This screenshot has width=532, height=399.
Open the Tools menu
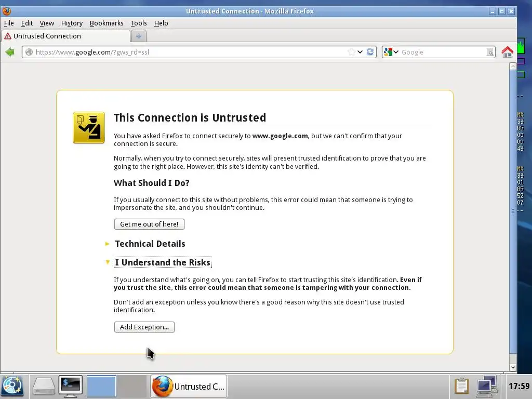[139, 23]
